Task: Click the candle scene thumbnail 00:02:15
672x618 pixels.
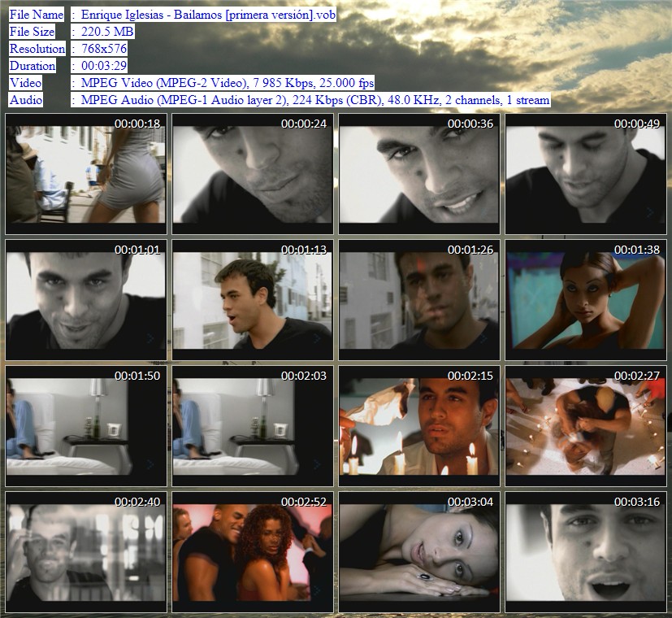Action: [x=419, y=426]
